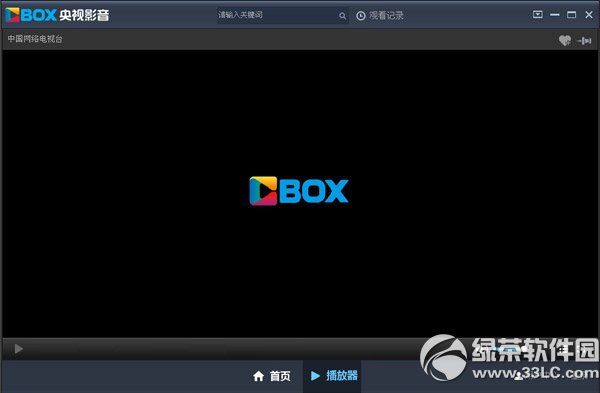The image size is (600, 393).
Task: Switch to the 播放器 player tab
Action: point(334,376)
